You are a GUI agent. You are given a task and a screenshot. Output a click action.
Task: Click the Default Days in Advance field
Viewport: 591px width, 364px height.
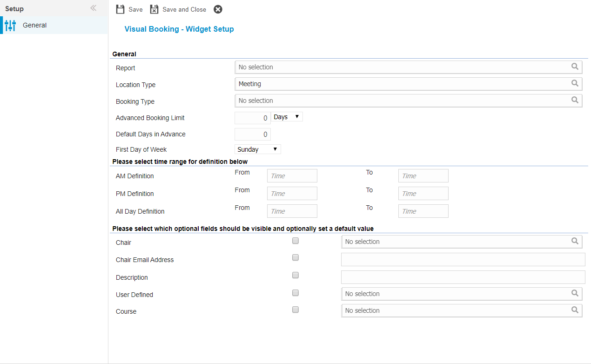click(x=252, y=135)
